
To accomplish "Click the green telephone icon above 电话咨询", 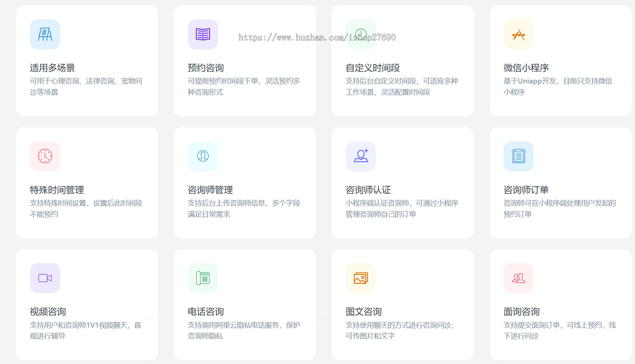I will tap(203, 278).
